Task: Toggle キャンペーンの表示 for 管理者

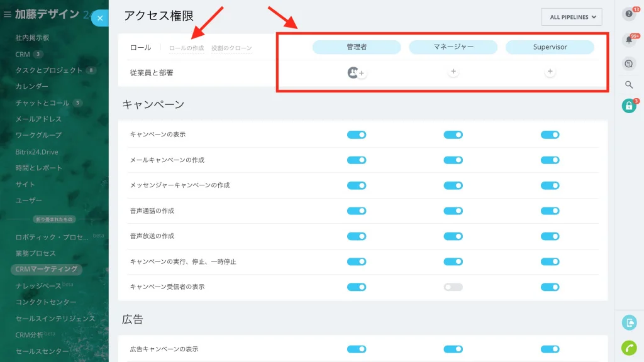Action: click(x=357, y=134)
